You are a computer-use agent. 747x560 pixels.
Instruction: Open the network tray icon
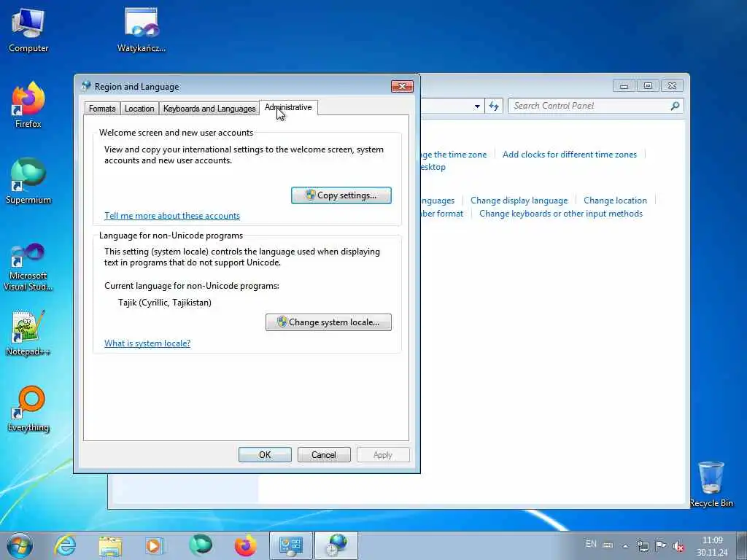point(643,546)
